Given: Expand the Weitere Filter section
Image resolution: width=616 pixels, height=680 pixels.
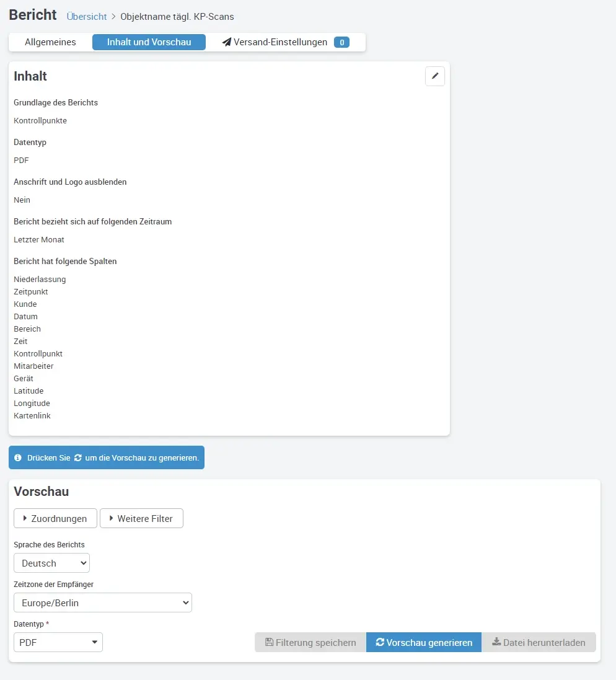Looking at the screenshot, I should 141,518.
